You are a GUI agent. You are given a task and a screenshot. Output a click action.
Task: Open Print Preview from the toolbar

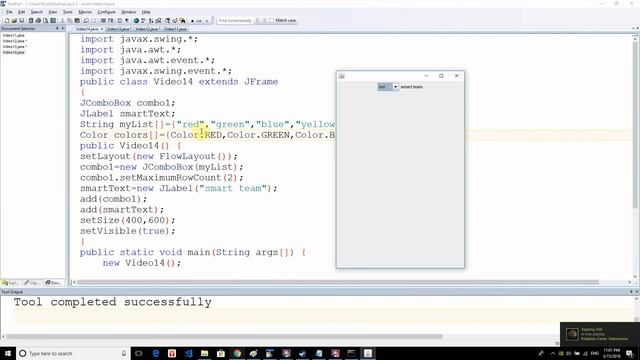45,20
